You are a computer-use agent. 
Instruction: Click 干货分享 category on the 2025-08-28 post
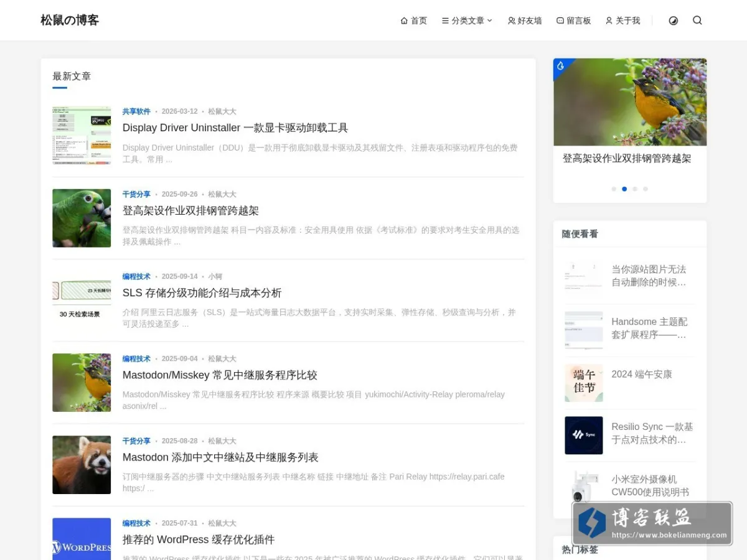click(136, 441)
